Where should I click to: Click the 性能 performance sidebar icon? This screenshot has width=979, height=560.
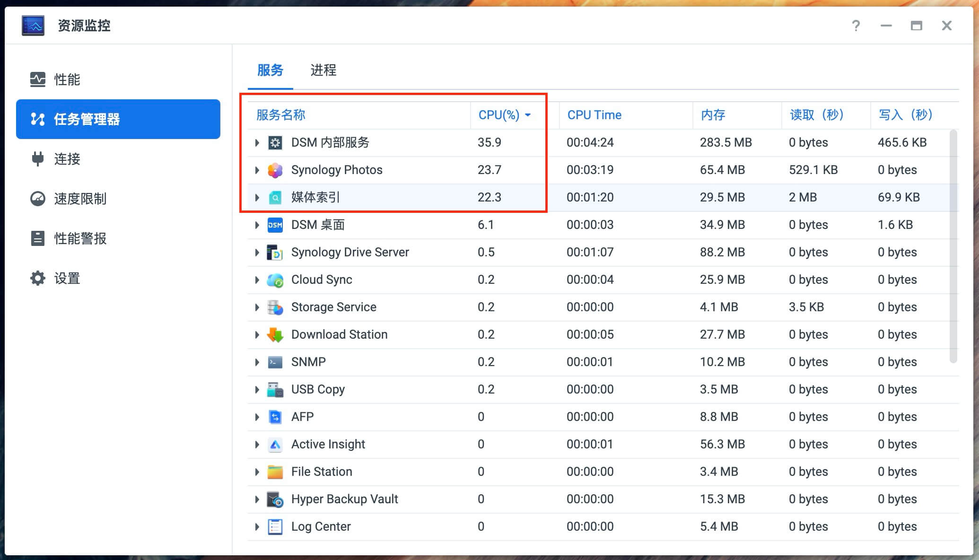(38, 79)
